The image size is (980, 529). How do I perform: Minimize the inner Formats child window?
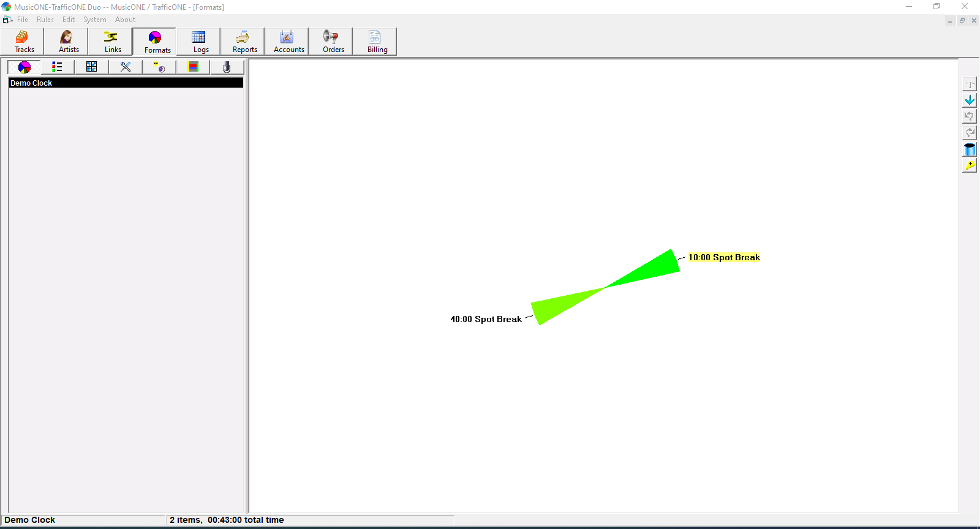click(x=950, y=21)
